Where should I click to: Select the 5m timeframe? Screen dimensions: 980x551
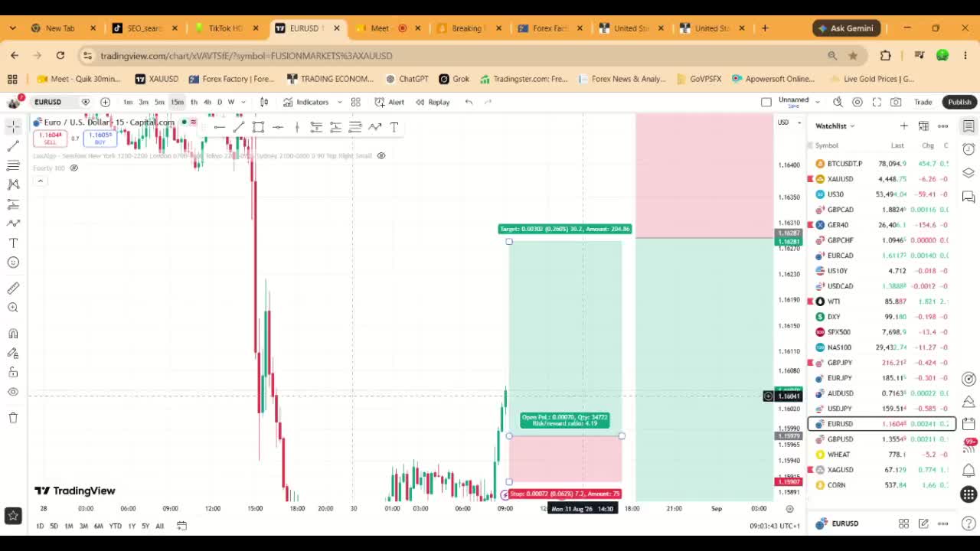(x=159, y=102)
